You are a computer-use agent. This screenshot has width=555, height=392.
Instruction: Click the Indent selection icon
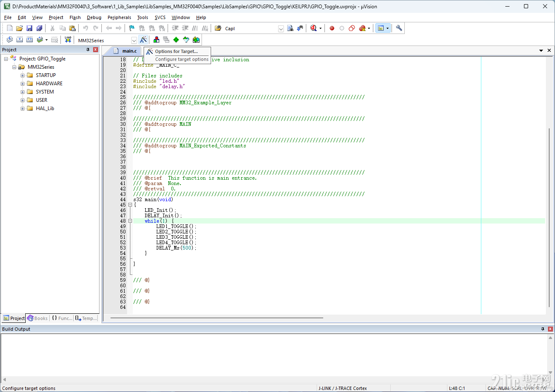pos(175,28)
